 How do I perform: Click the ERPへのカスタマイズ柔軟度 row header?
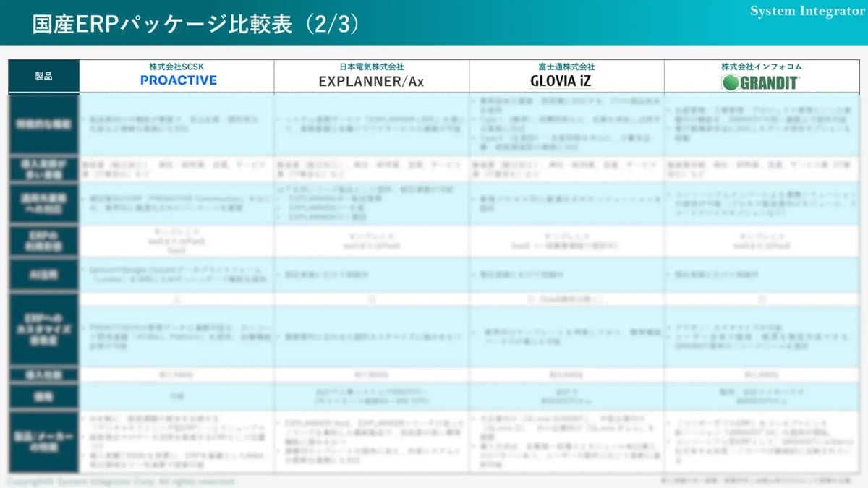tap(43, 329)
